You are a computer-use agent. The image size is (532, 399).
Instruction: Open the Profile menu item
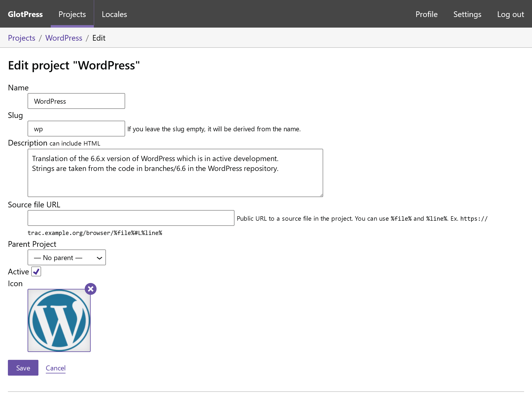[427, 14]
